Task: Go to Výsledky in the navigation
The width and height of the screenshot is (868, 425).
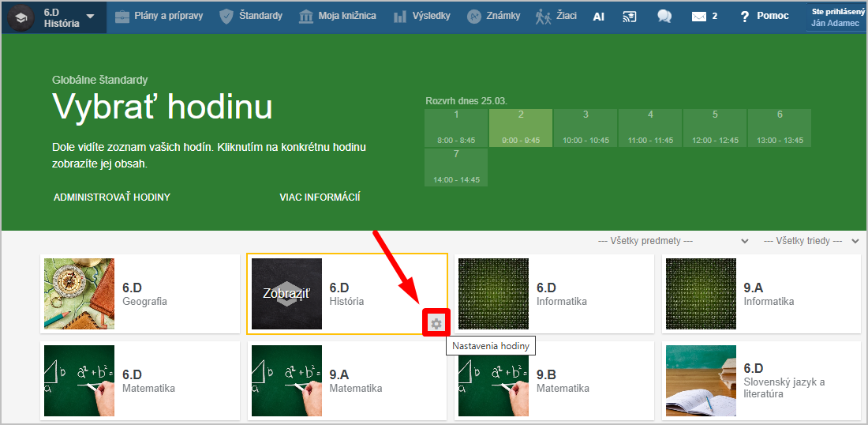Action: tap(424, 17)
